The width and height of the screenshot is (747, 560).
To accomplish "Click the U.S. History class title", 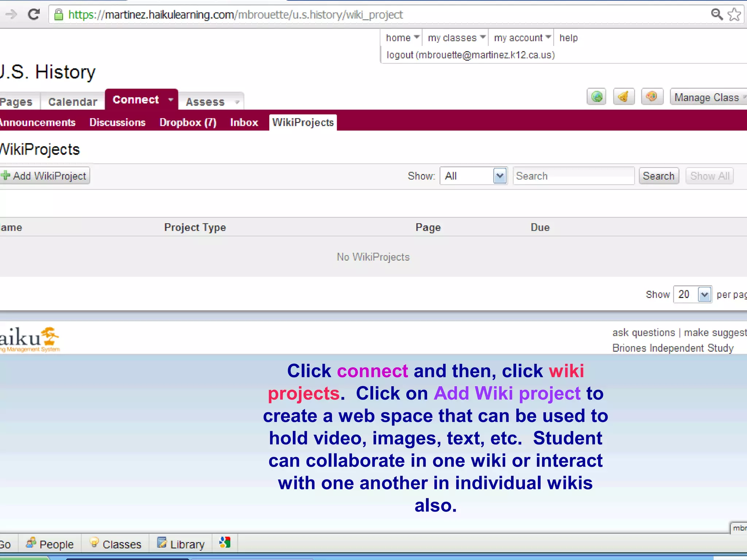I will coord(47,72).
